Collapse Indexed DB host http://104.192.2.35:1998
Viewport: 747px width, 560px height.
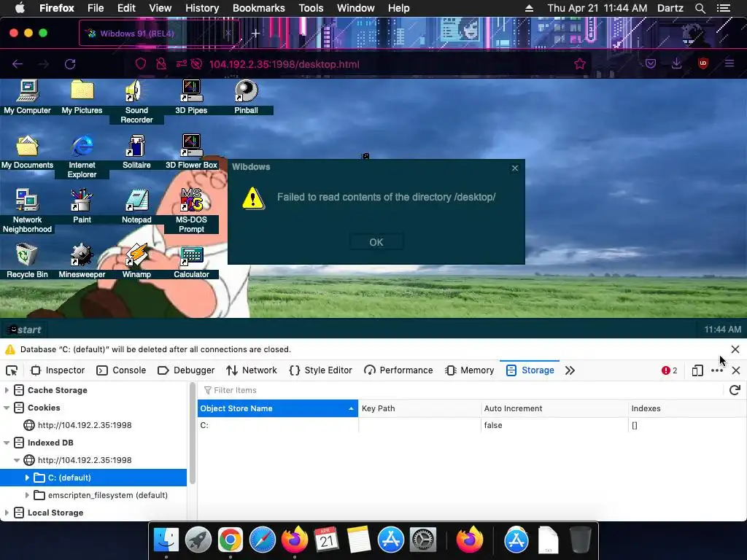coord(17,460)
